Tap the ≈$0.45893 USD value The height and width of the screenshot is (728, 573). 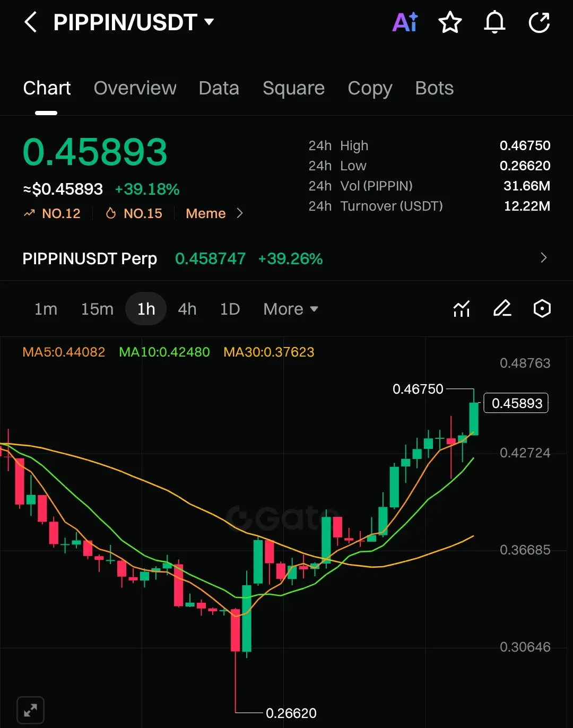pos(63,189)
